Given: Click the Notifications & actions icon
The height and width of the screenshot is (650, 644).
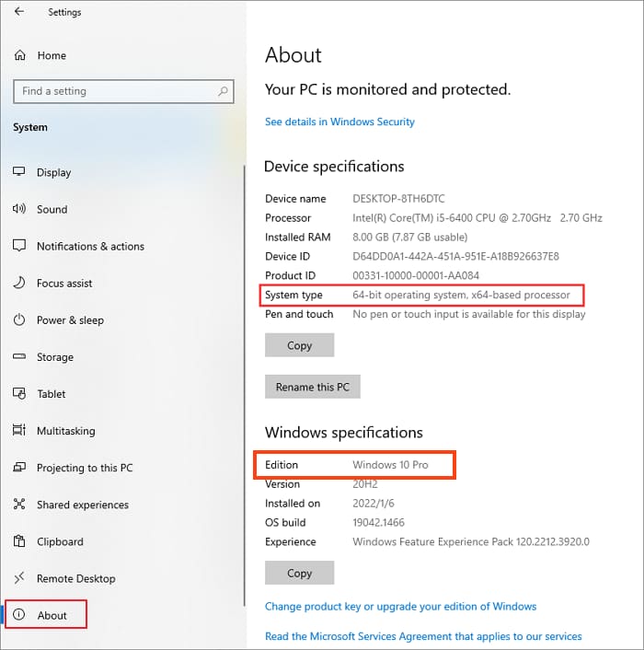Looking at the screenshot, I should pos(19,247).
